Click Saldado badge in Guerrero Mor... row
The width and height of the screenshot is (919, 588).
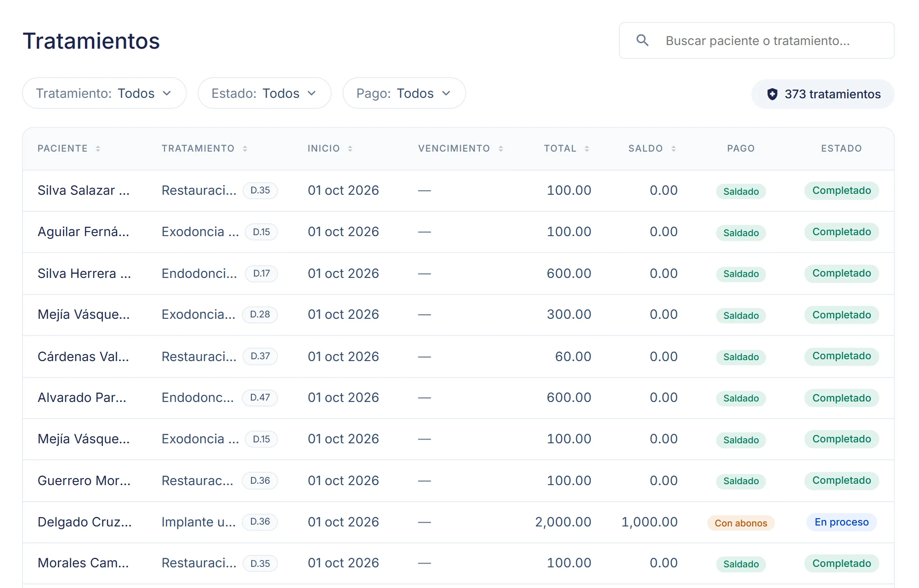tap(741, 481)
